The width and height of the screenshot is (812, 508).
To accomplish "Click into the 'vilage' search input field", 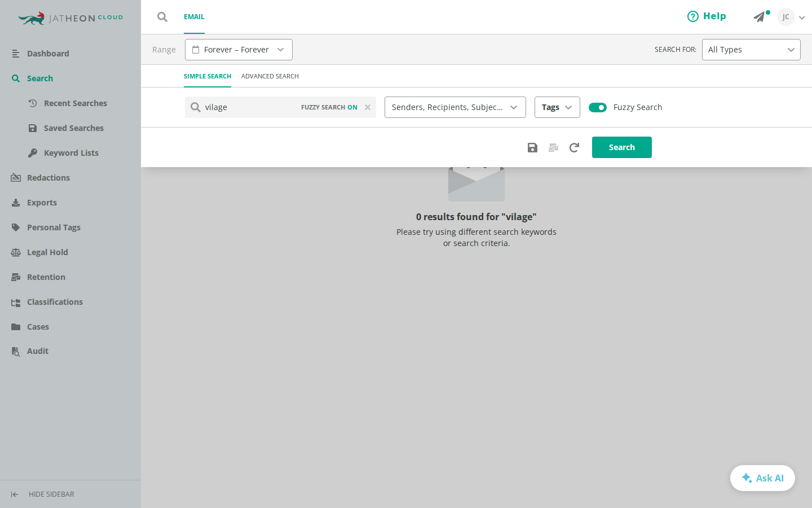I will pyautogui.click(x=251, y=107).
